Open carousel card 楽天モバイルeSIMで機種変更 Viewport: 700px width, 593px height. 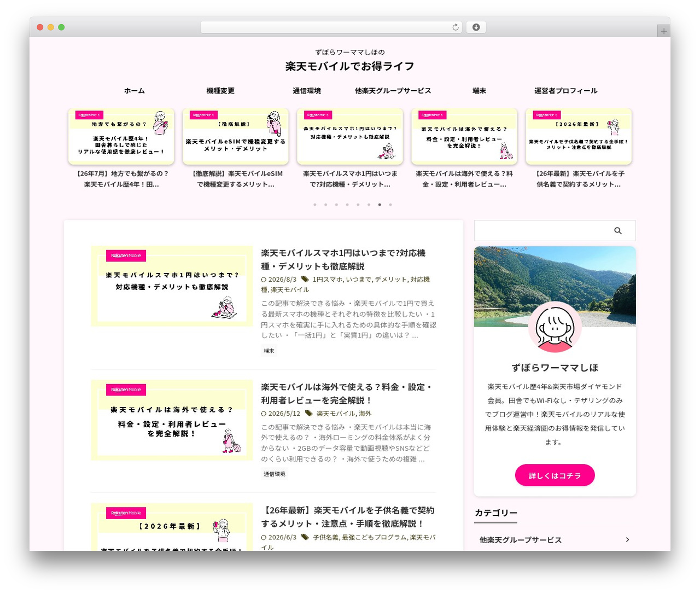(236, 149)
